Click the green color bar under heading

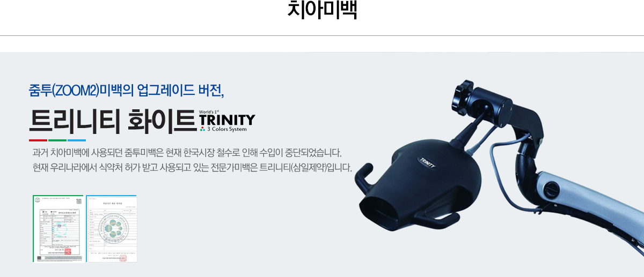[57, 140]
